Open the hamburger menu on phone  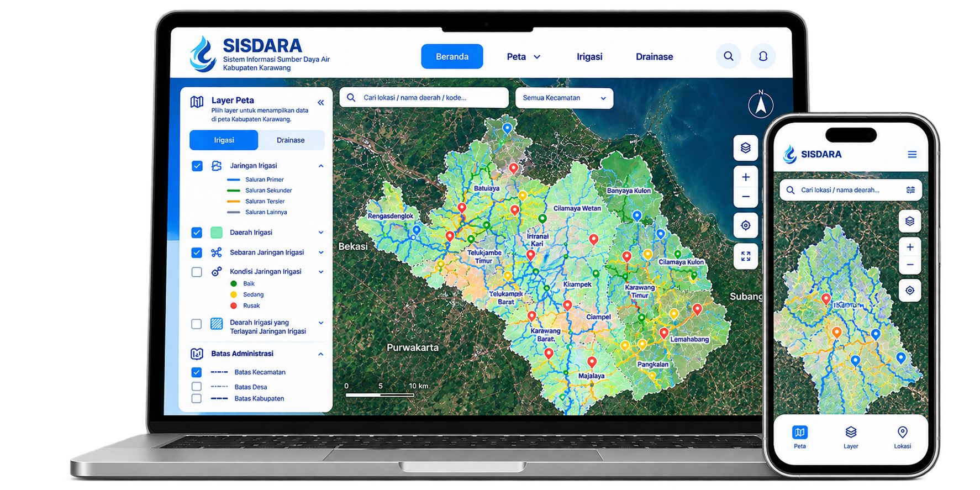coord(912,155)
